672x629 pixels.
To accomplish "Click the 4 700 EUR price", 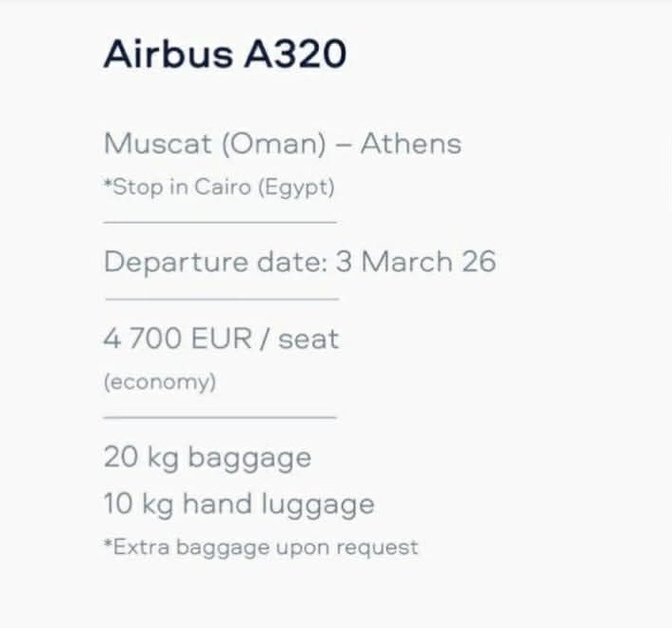I will 177,339.
